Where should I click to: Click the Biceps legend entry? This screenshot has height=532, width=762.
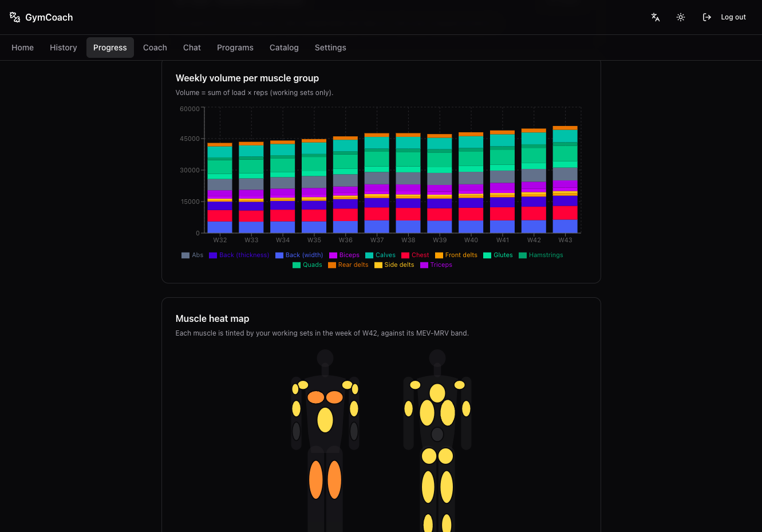point(344,255)
